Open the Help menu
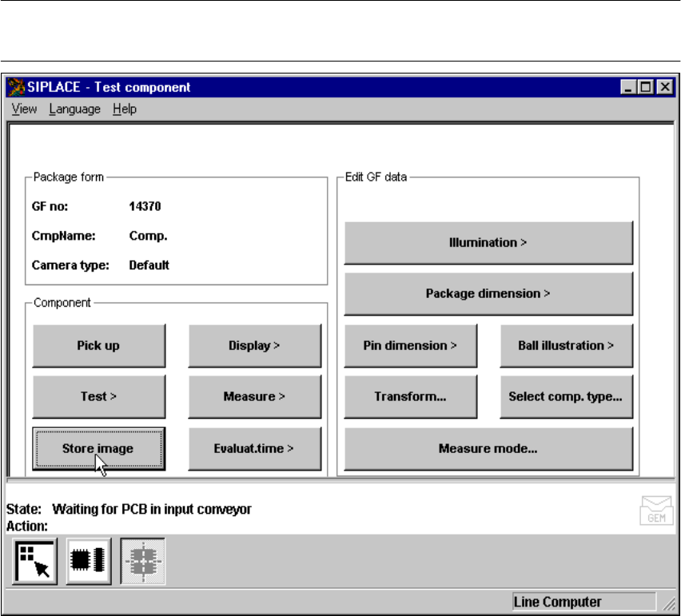 pyautogui.click(x=125, y=109)
